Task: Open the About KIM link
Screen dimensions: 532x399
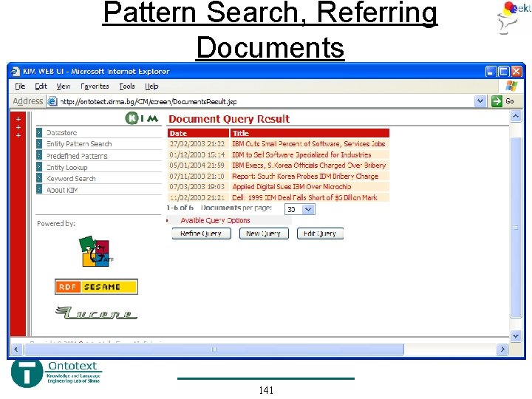Action: (x=62, y=190)
